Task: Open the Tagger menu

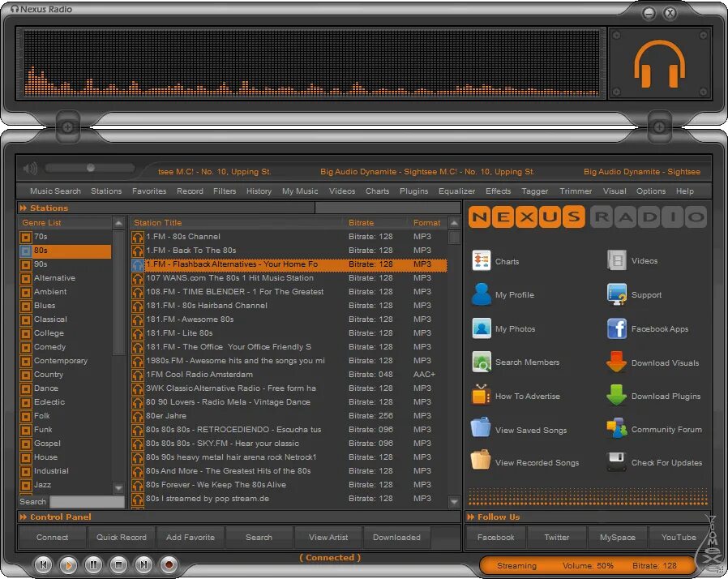Action: [535, 191]
